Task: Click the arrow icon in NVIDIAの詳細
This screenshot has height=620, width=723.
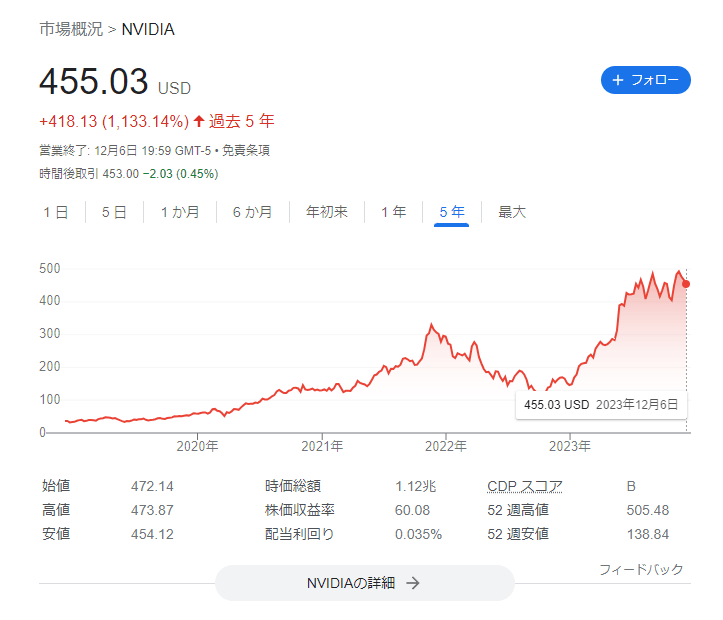Action: tap(413, 583)
